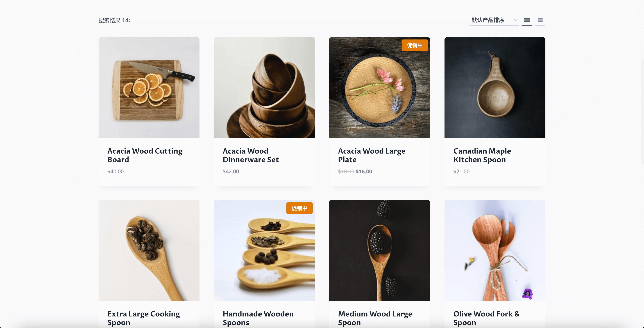Image resolution: width=644 pixels, height=328 pixels.
Task: Click the Acacia Wood Large Plate title
Action: click(x=371, y=155)
